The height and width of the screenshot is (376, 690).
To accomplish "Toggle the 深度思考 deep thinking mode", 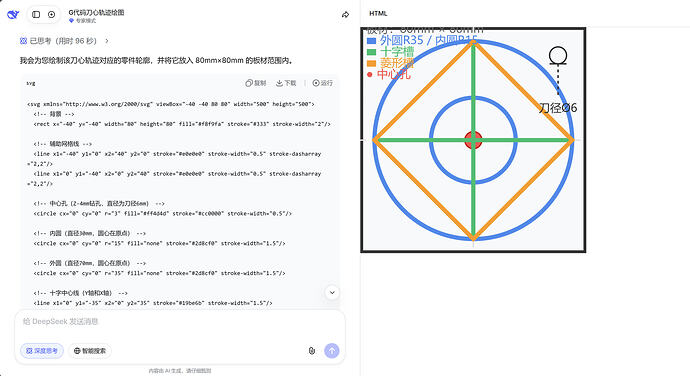I will [x=42, y=351].
